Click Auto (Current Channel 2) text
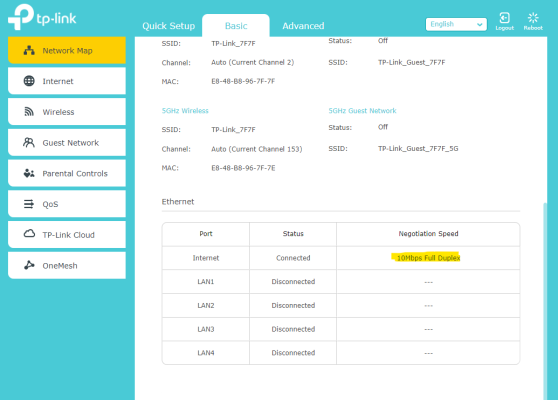The image size is (558, 400). click(x=253, y=63)
